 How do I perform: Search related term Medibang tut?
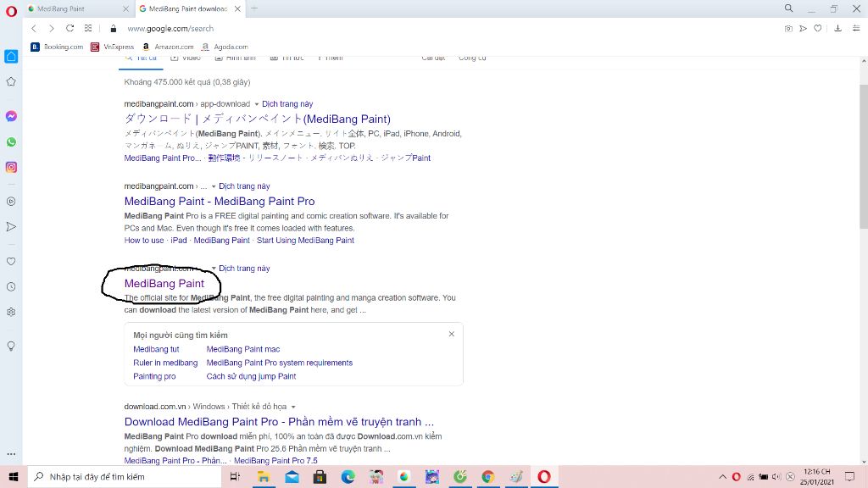(156, 349)
